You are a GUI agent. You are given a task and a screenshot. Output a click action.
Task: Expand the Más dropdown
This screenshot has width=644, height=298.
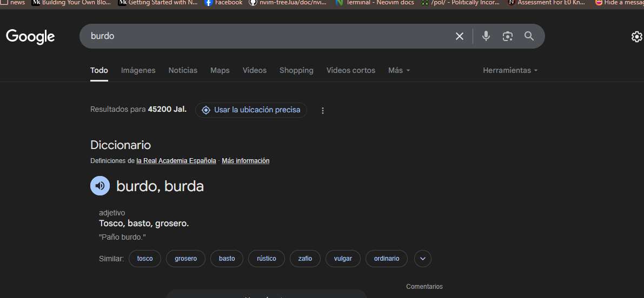[399, 70]
